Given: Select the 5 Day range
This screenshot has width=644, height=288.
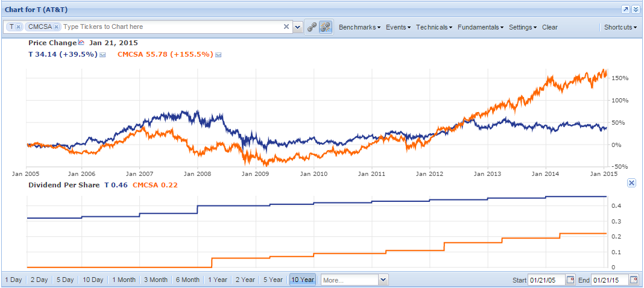Looking at the screenshot, I should 65,280.
